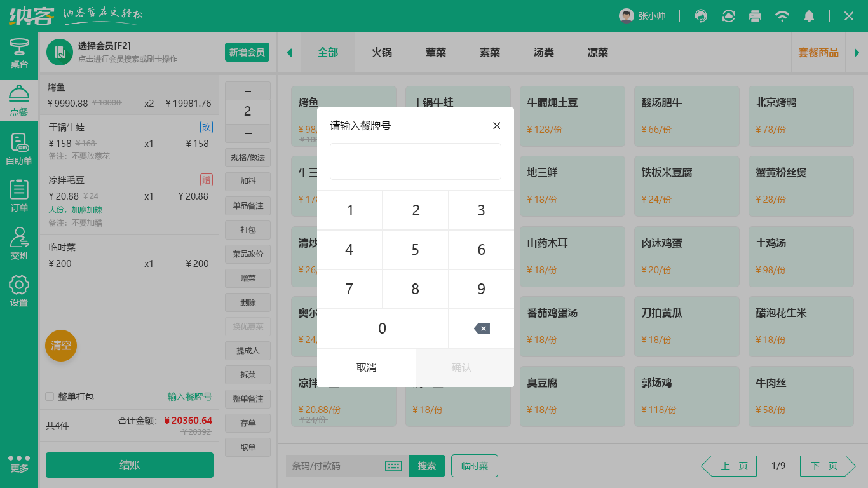Click the left arrow before 全部 tab
868x488 pixels.
[289, 53]
